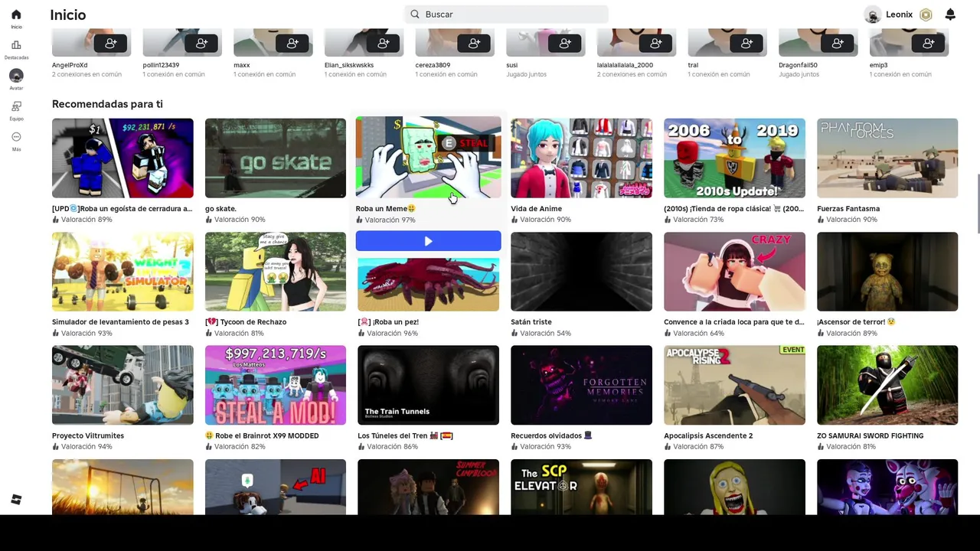Screen dimensions: 980x551
Task: Open the SCP Elevator game thumbnail
Action: tap(581, 487)
